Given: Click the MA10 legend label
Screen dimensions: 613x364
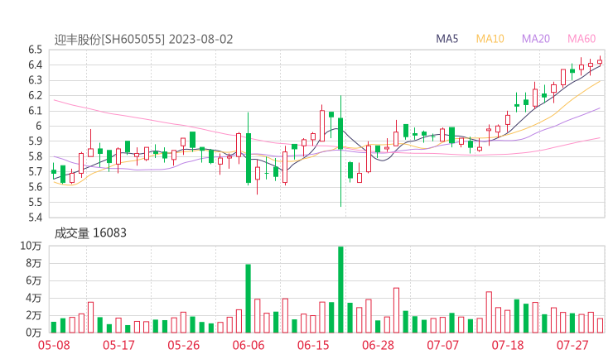Looking at the screenshot, I should pos(490,39).
